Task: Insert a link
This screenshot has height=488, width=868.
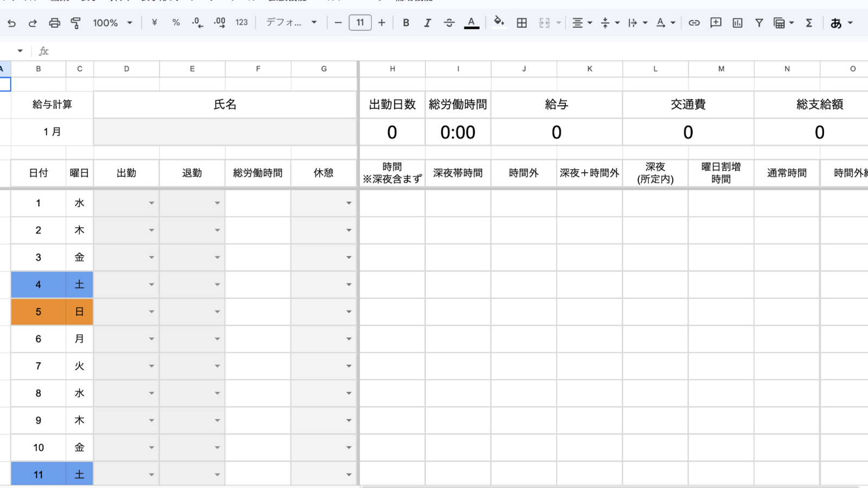Action: point(694,23)
